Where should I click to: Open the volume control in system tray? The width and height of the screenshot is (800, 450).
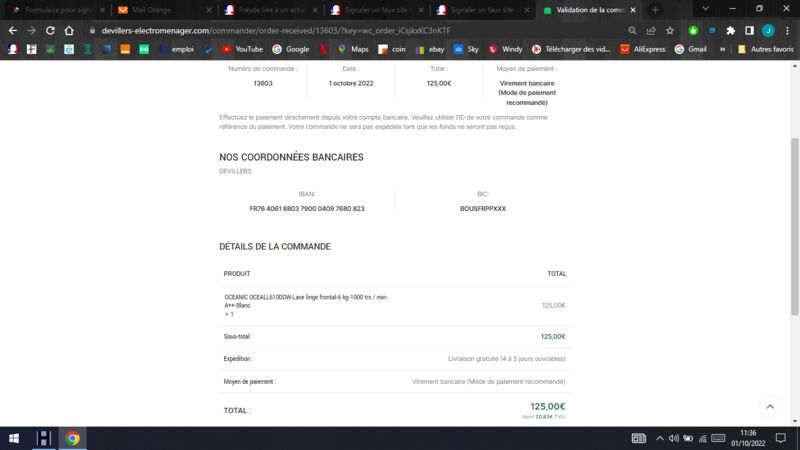coord(674,438)
